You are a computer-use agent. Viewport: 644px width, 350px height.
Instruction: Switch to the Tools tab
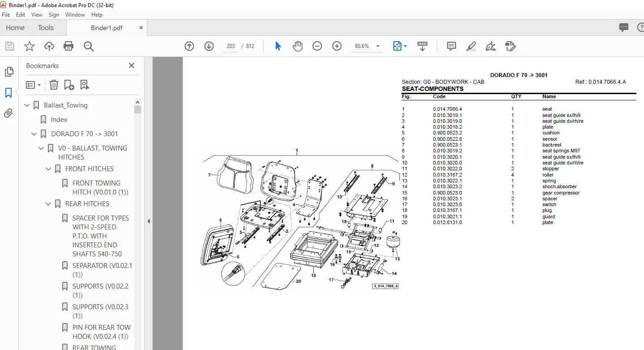(46, 27)
